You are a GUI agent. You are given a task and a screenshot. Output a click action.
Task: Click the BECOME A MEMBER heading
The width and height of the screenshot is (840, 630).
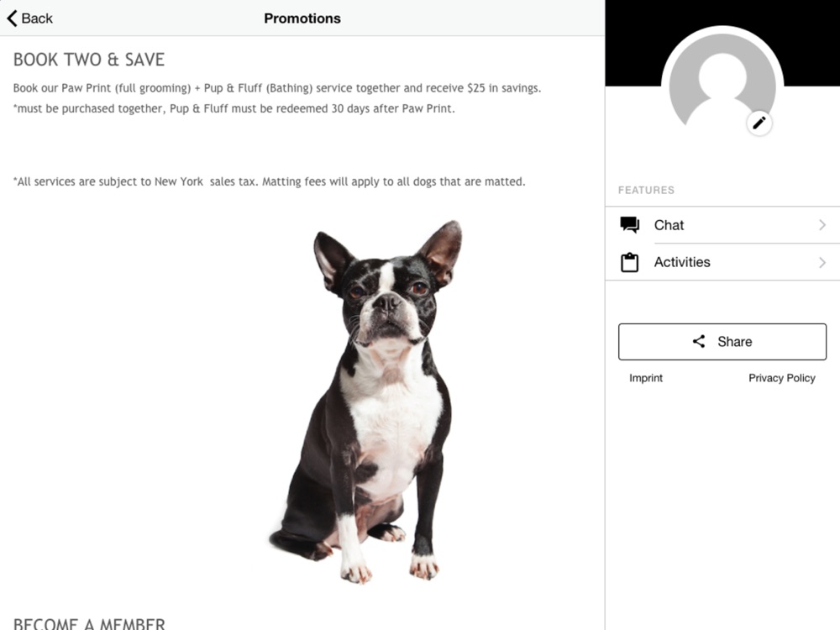click(x=89, y=623)
